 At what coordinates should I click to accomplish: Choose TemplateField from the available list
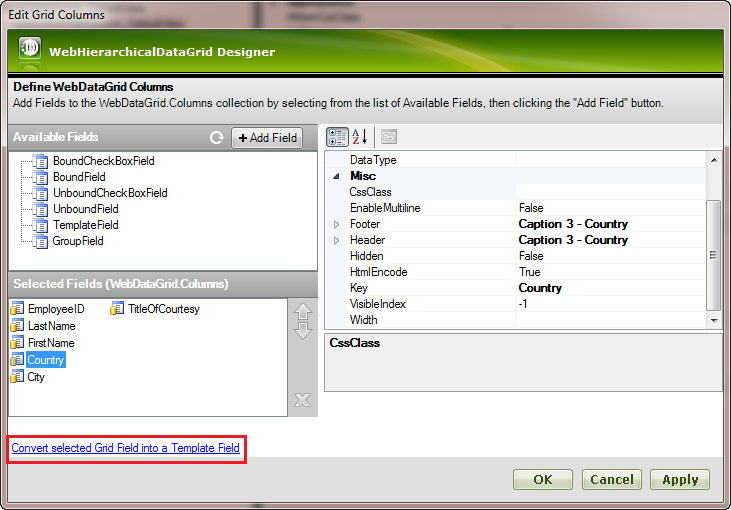tap(85, 225)
